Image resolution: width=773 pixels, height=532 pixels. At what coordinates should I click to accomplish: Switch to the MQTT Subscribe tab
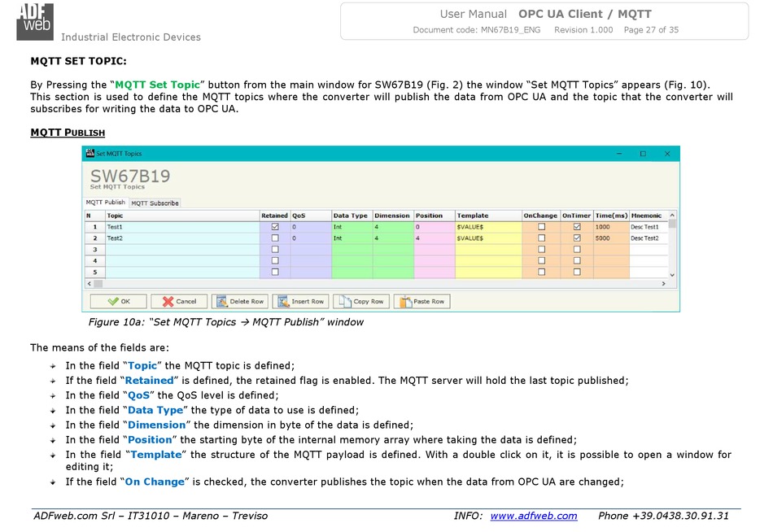pyautogui.click(x=155, y=203)
